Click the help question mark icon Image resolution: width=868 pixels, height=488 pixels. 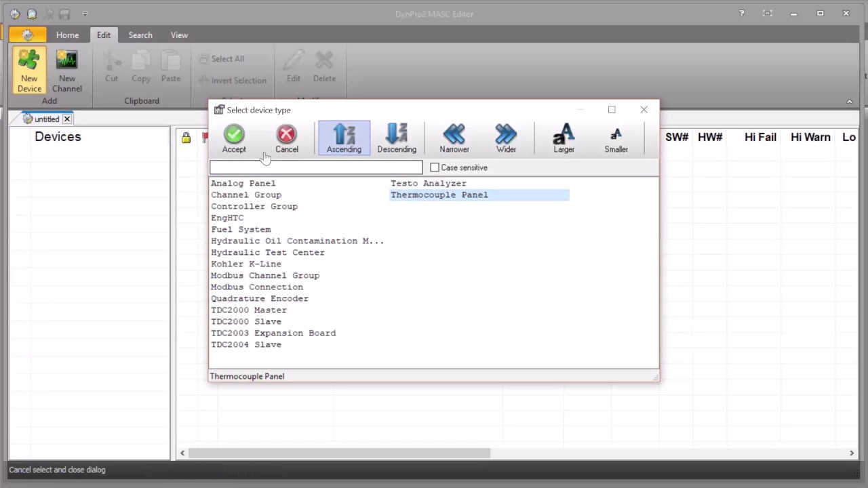pos(742,14)
